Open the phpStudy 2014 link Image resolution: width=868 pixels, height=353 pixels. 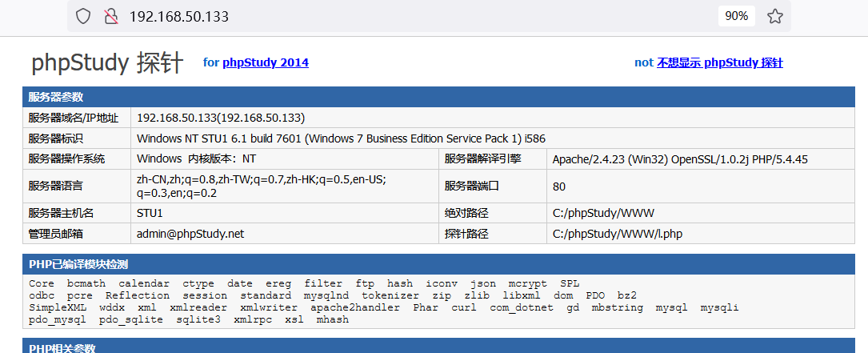click(265, 62)
